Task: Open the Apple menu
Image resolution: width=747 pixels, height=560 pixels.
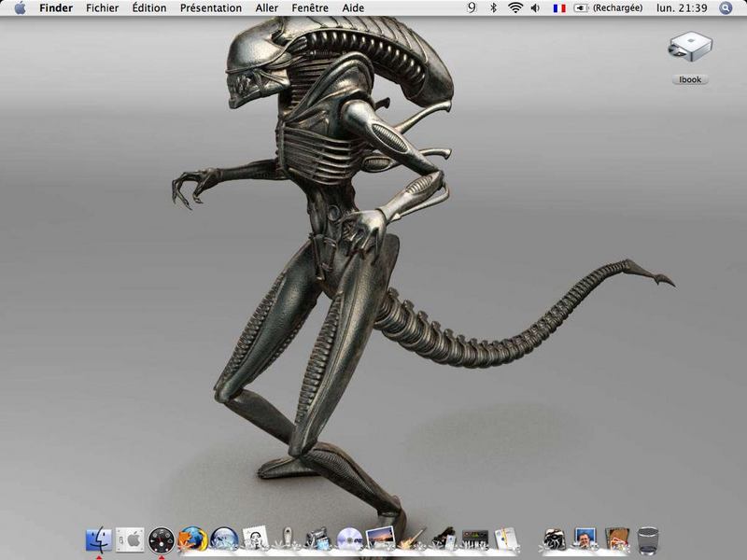Action: coord(20,7)
